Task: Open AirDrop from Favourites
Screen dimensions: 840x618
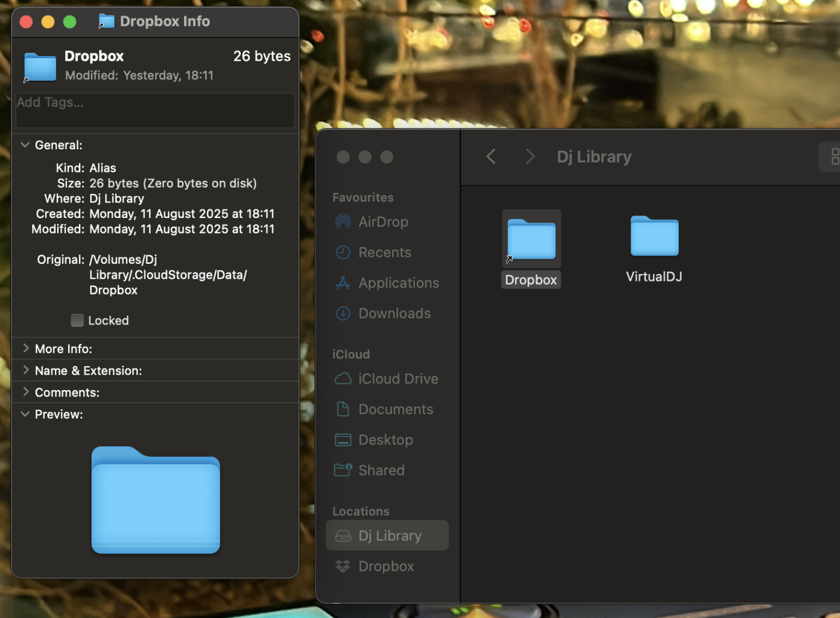Action: pos(387,221)
